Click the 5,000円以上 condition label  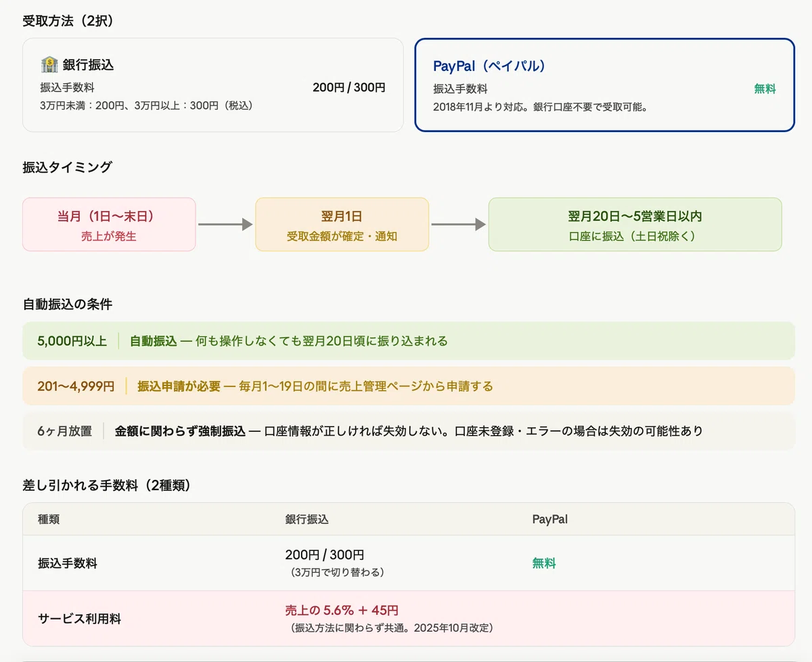[x=72, y=341]
